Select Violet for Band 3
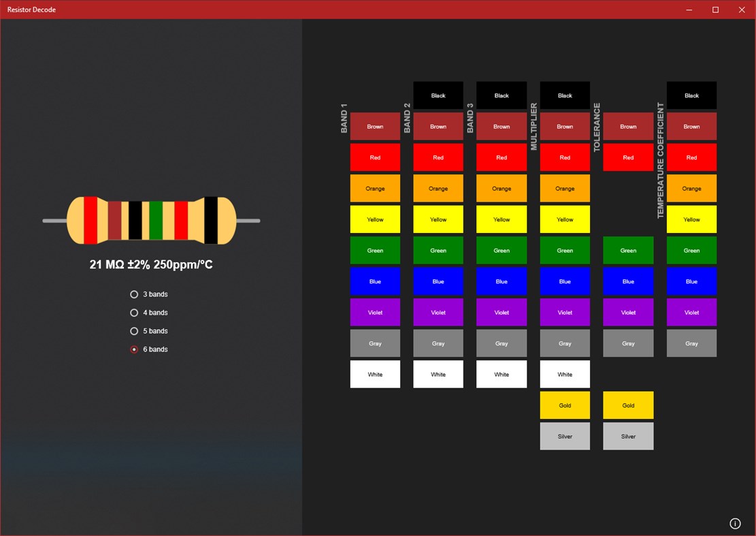This screenshot has height=536, width=756. [502, 312]
